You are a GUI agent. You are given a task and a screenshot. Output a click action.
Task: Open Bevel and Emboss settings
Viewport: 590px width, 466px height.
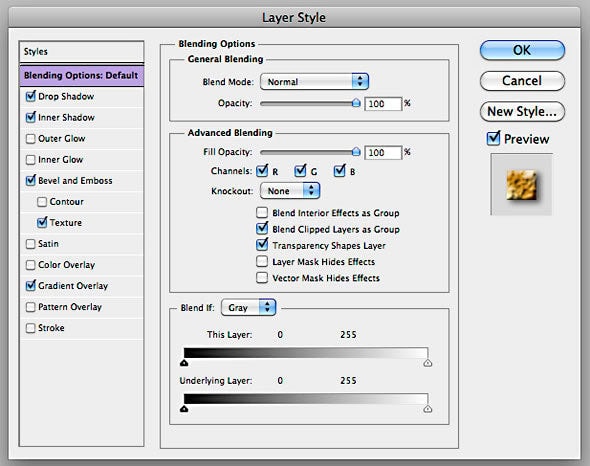click(75, 181)
